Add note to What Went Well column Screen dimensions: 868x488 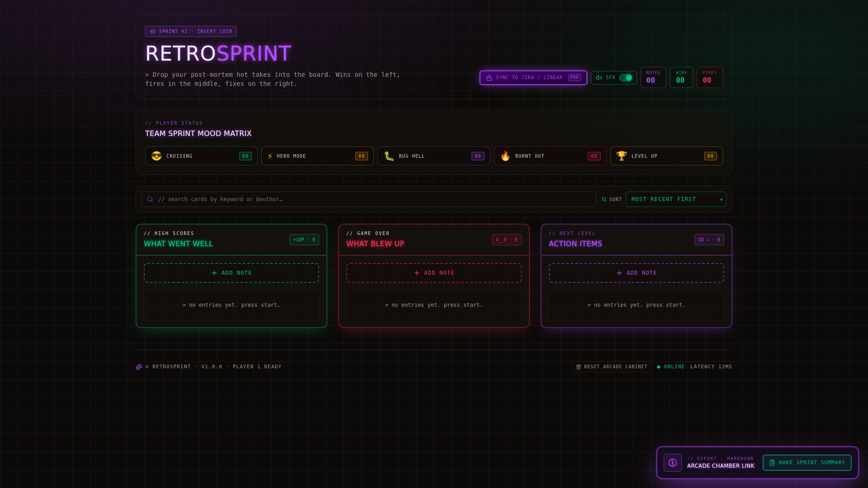pos(231,273)
